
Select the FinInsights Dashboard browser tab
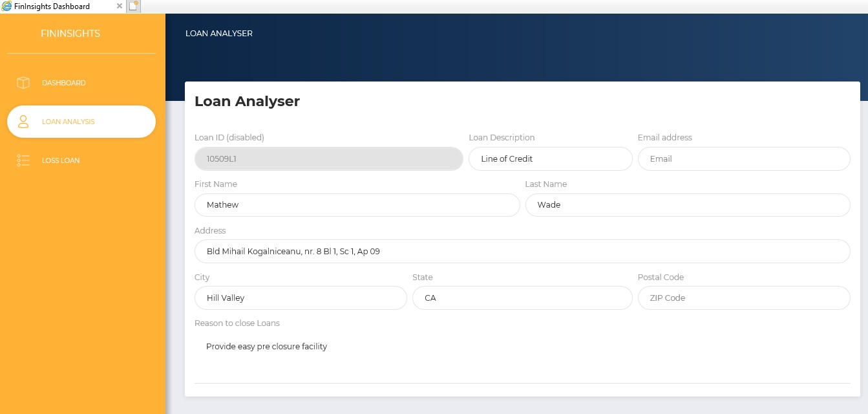point(63,6)
